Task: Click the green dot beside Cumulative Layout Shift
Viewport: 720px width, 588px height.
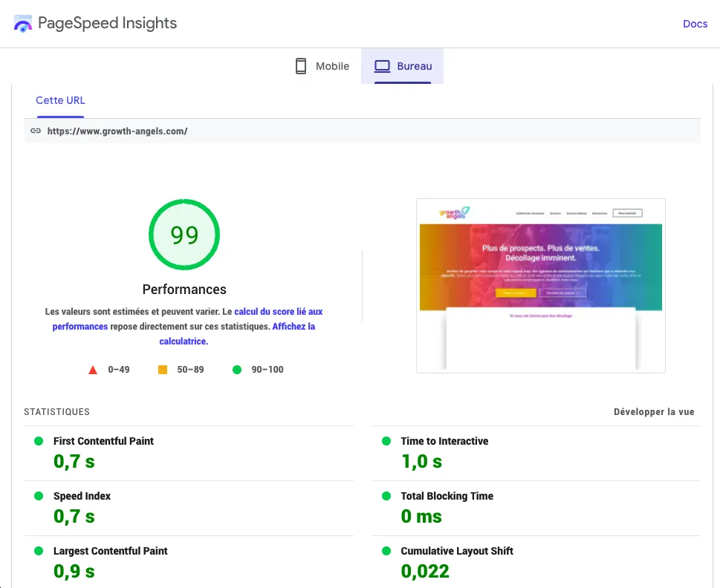Action: (x=386, y=551)
